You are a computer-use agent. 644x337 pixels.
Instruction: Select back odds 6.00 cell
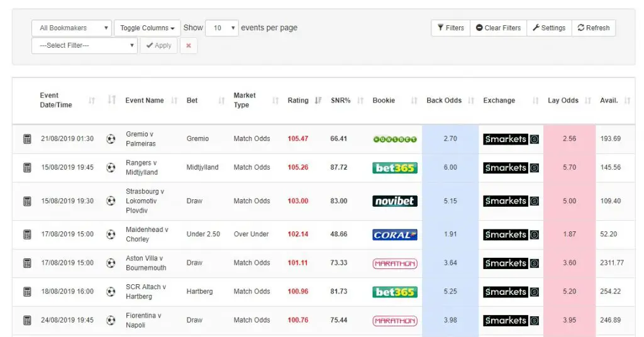(x=450, y=167)
